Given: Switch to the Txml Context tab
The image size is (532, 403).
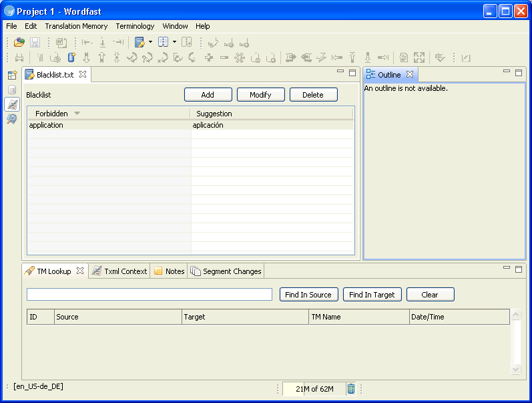Looking at the screenshot, I should pos(119,271).
